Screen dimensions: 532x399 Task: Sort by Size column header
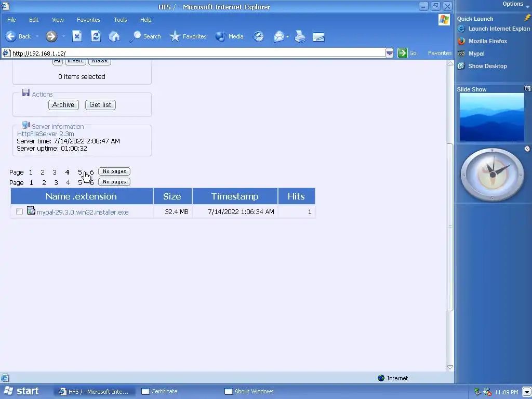coord(172,196)
